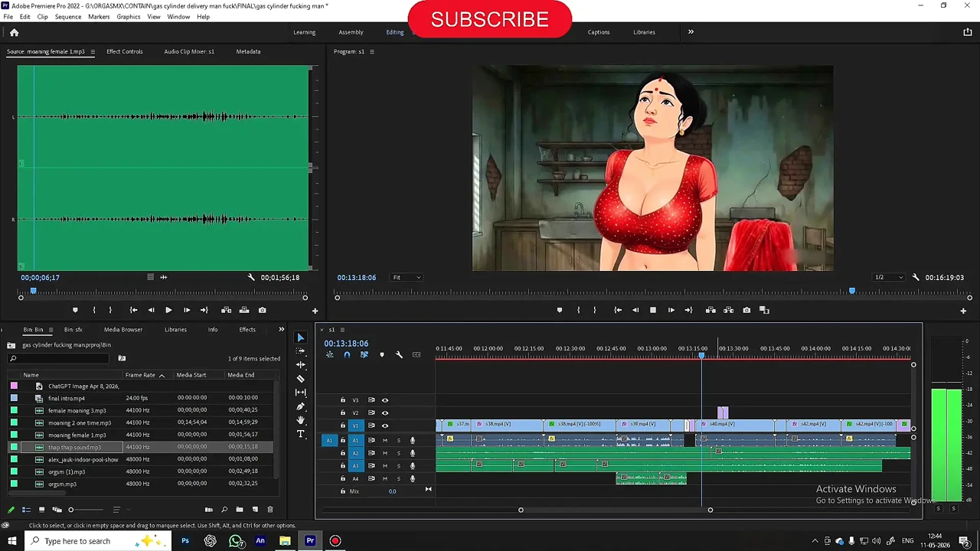
Task: Open Button Editor plus in Program monitor
Action: point(963,311)
